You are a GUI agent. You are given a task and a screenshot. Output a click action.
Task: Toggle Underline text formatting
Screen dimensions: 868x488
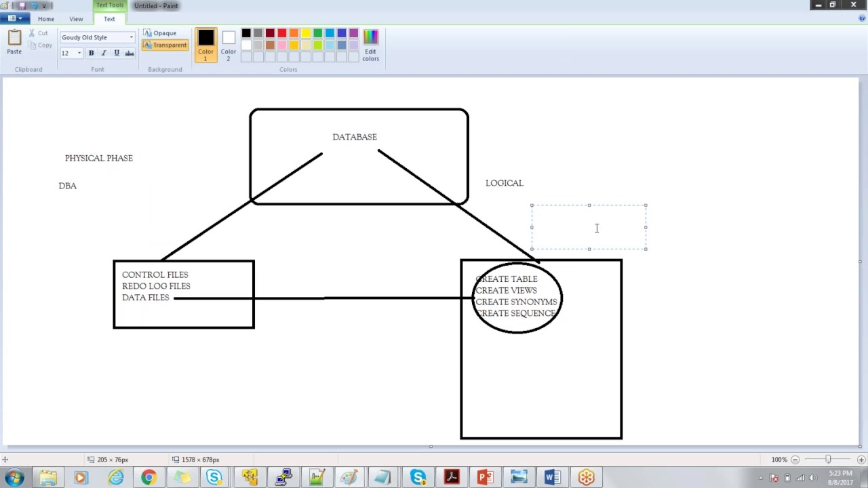(117, 53)
